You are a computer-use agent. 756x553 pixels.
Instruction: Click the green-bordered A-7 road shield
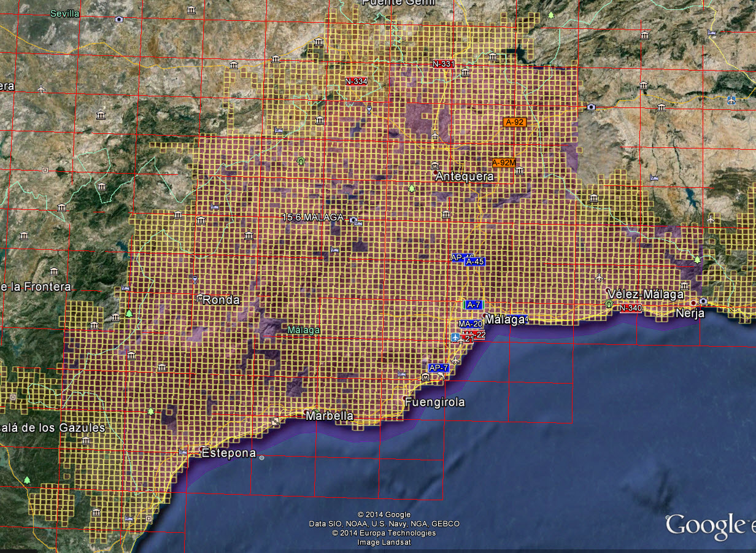tap(472, 304)
